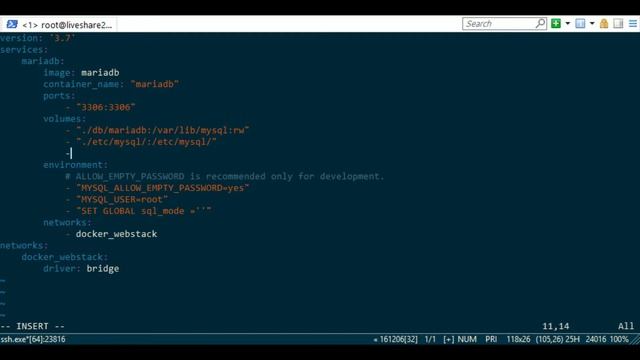Click the 'docker_webstack' list item
The height and width of the screenshot is (360, 640).
tap(116, 234)
